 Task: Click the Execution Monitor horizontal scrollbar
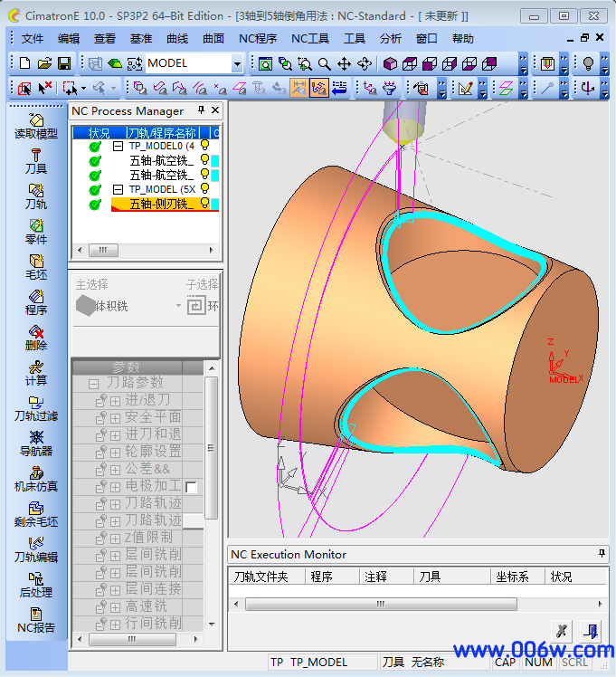[381, 604]
